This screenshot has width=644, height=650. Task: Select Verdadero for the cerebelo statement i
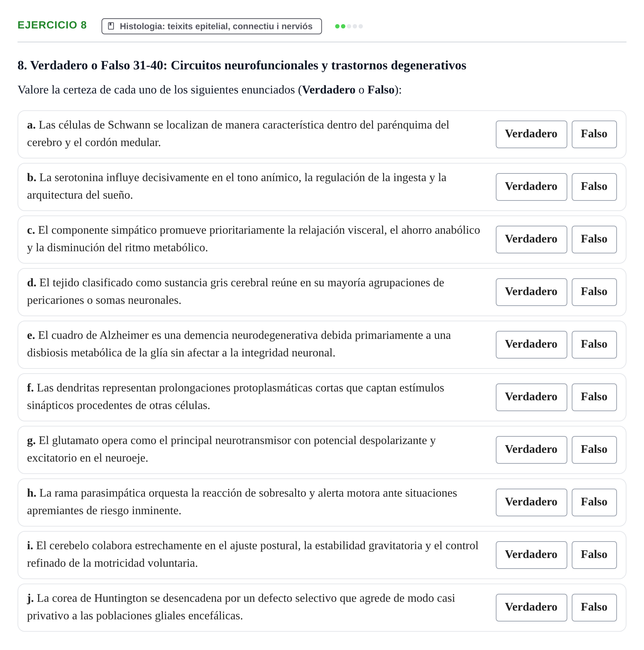531,555
